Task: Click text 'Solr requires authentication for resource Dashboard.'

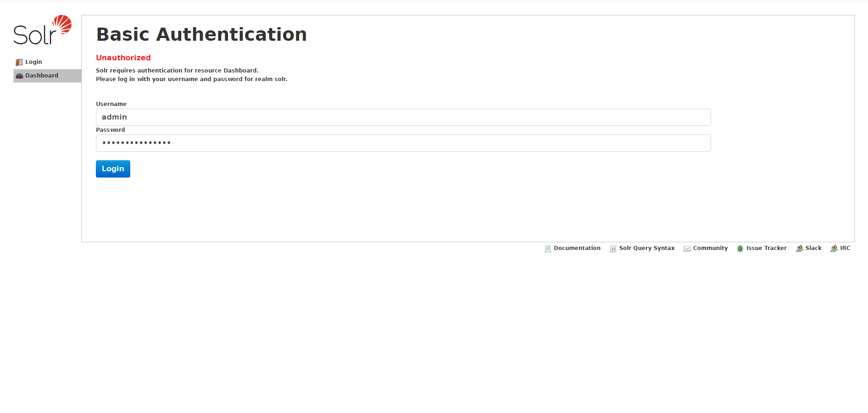Action: click(177, 71)
